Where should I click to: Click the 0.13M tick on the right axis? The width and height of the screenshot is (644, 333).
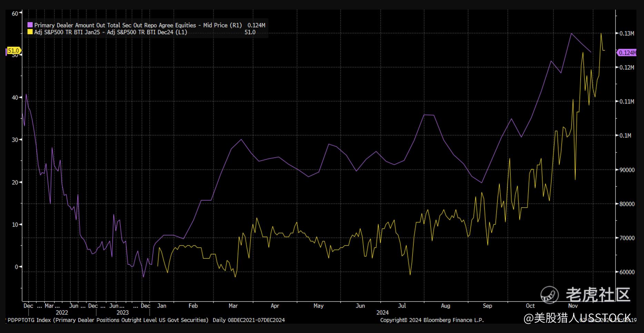(627, 33)
